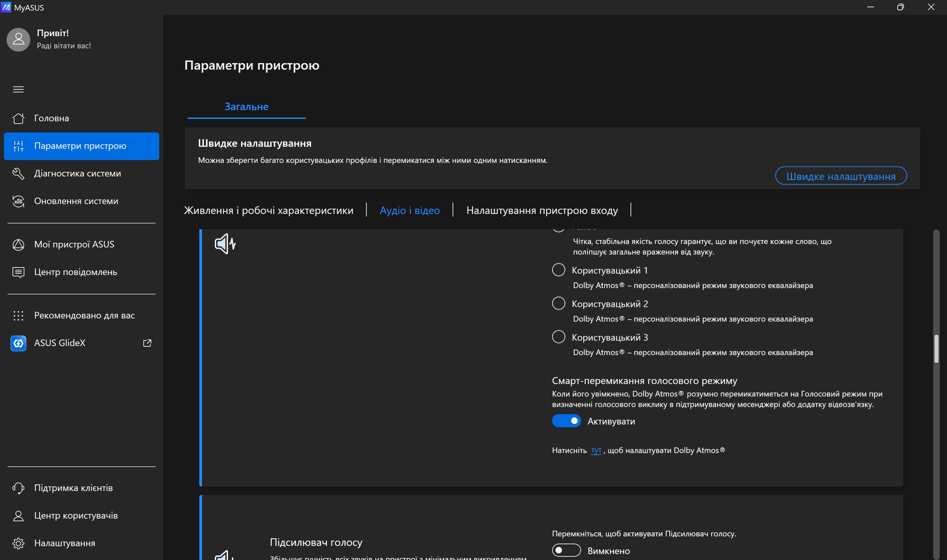Viewport: 947px width, 560px height.
Task: Click the Підтримка клієнтів headset icon
Action: pyautogui.click(x=18, y=488)
